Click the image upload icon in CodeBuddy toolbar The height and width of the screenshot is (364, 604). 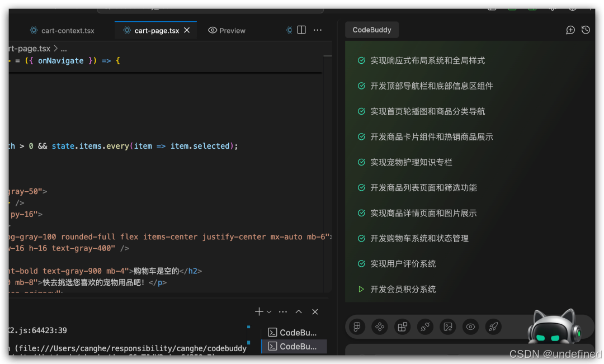pos(448,327)
